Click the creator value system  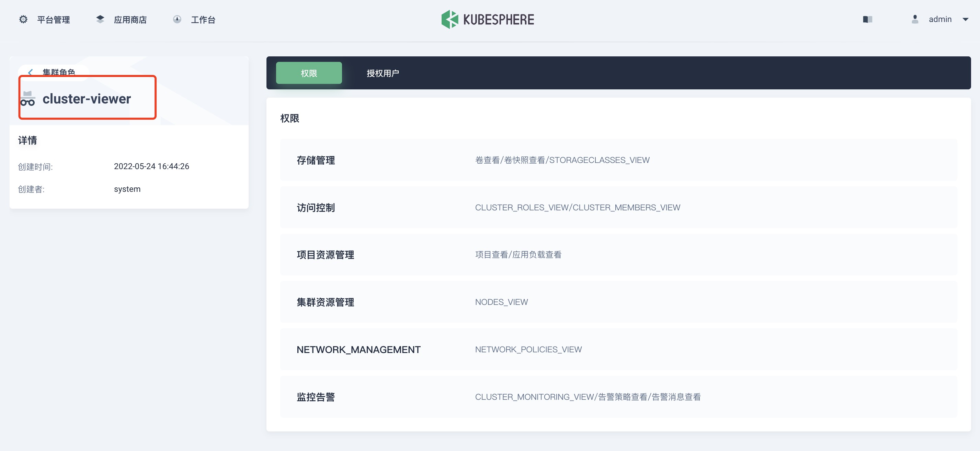127,189
